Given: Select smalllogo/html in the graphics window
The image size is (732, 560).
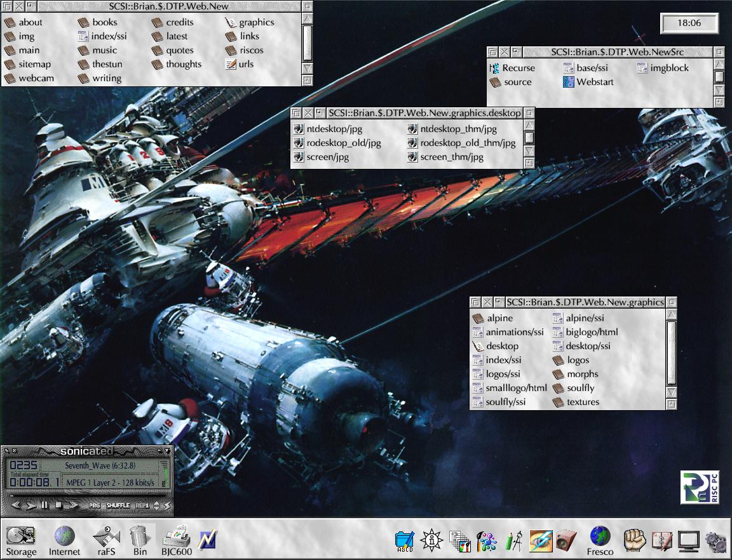Looking at the screenshot, I should point(510,389).
